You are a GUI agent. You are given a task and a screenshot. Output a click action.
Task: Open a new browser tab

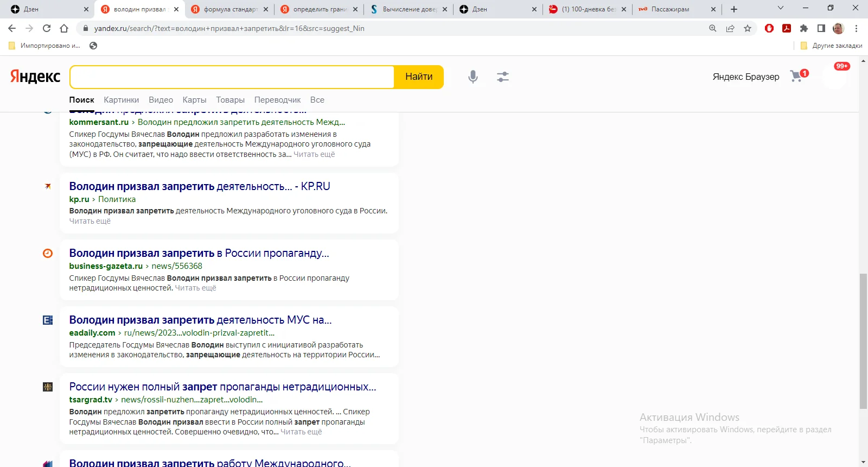point(734,9)
